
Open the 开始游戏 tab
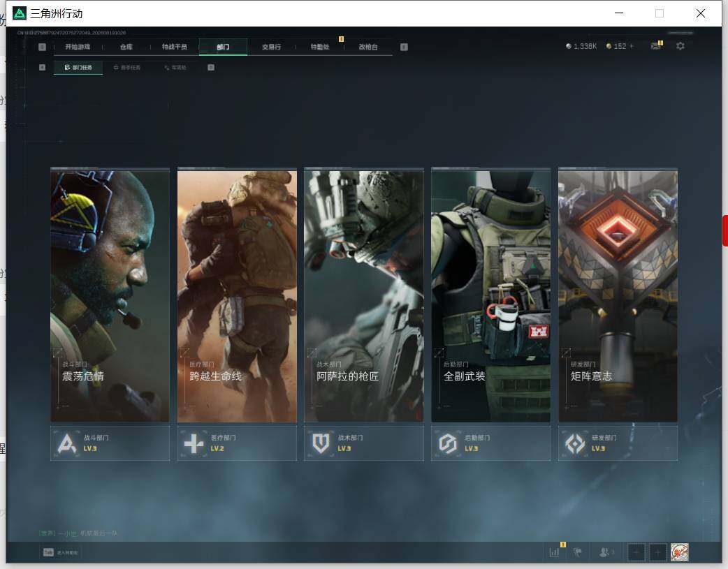click(78, 47)
